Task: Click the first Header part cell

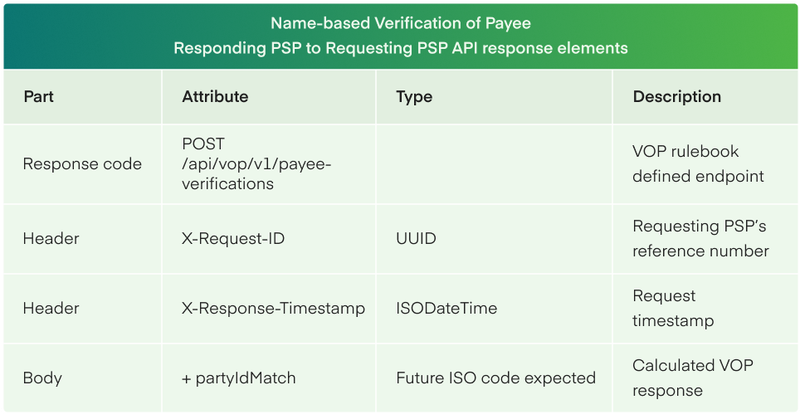Action: pos(83,239)
